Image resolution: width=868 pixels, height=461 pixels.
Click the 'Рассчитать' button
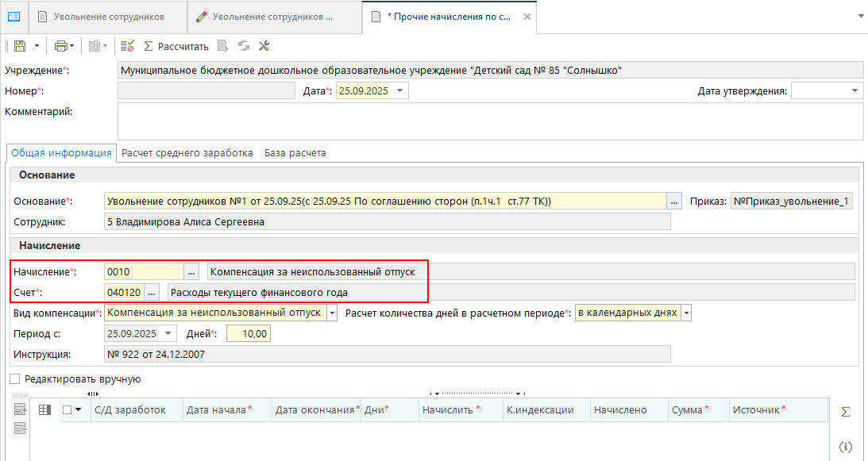point(176,46)
